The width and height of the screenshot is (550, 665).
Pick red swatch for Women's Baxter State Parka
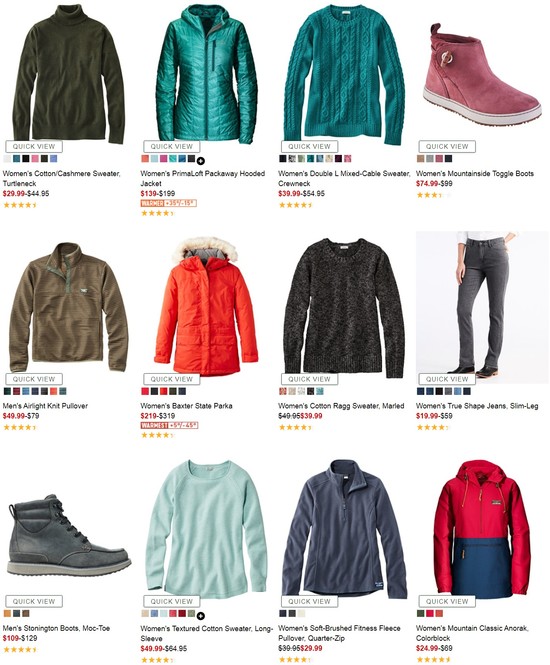click(145, 391)
